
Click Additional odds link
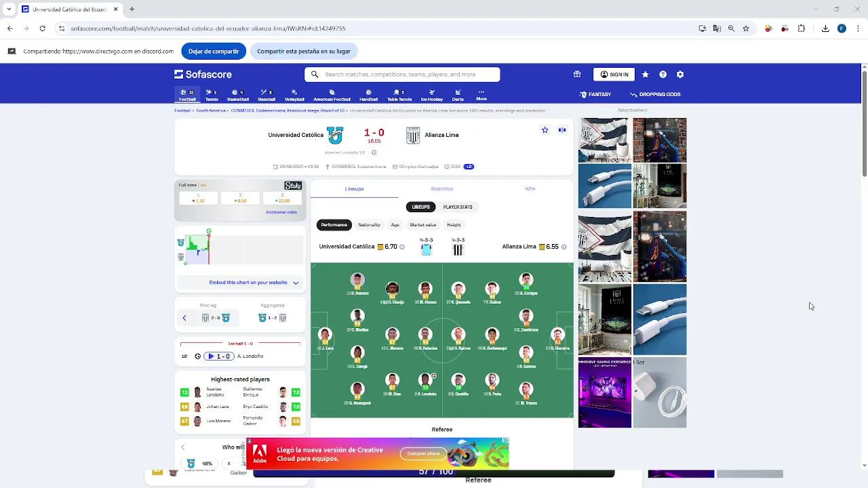(281, 212)
